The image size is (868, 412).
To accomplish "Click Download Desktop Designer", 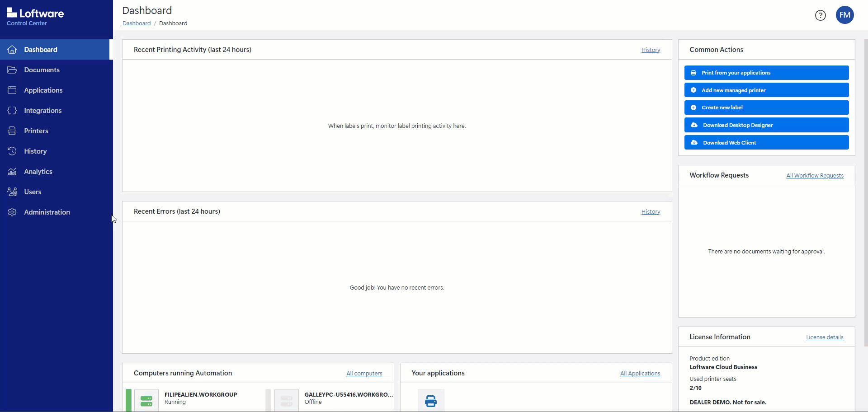I will [767, 125].
